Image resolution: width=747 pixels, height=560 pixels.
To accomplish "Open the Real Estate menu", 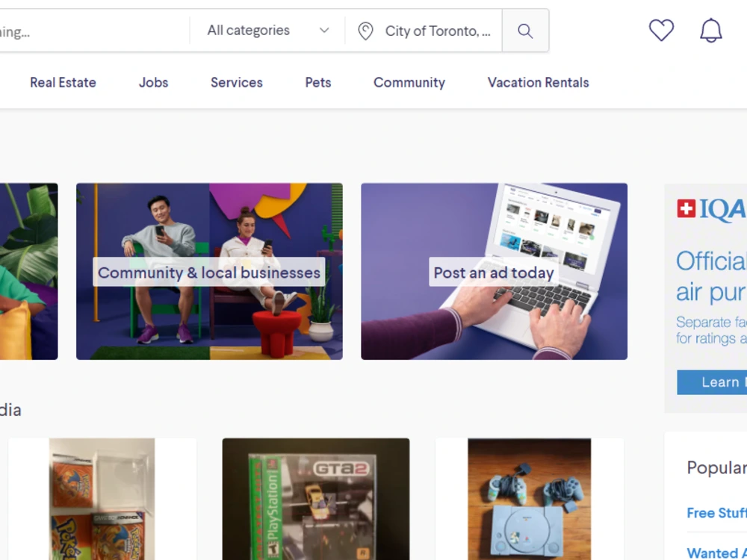I will (63, 82).
